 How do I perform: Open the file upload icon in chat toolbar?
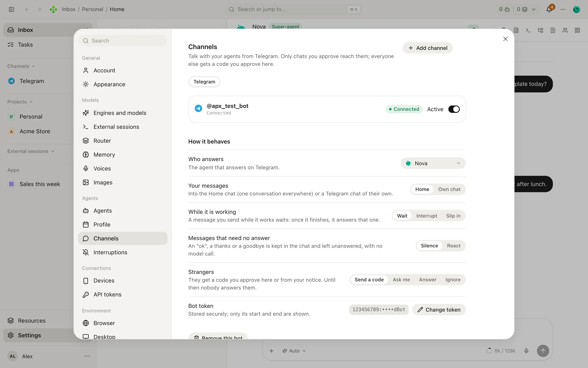[x=553, y=30]
